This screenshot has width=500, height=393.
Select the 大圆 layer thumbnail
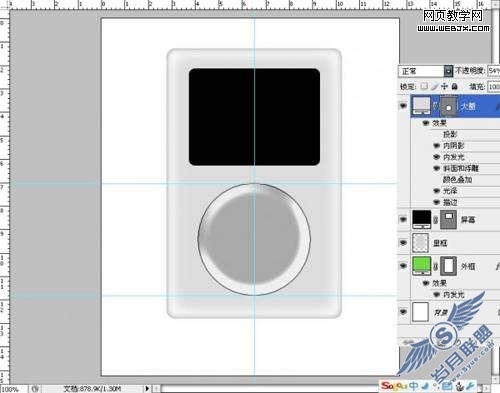click(421, 106)
